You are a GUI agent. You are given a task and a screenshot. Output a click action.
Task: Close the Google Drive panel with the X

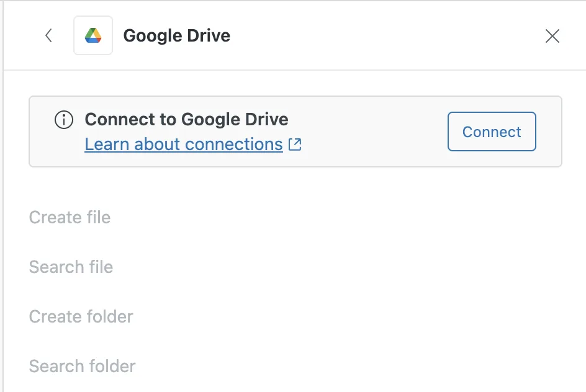[552, 36]
